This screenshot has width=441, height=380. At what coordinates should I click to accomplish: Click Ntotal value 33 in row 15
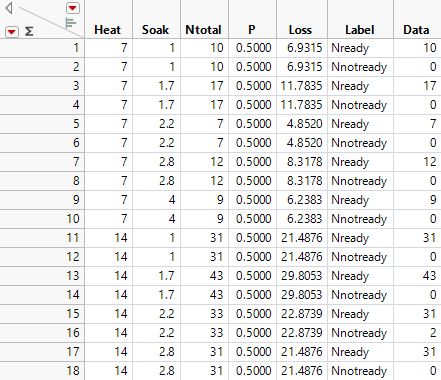217,314
